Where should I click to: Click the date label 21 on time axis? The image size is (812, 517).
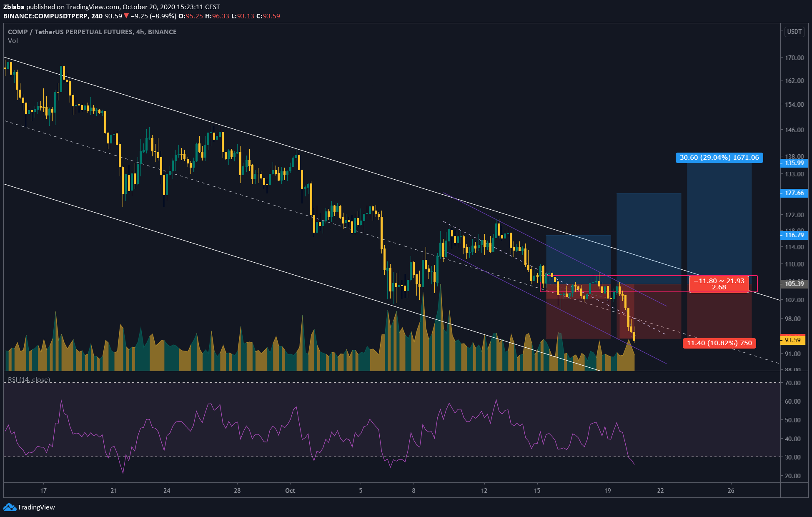[x=114, y=491]
